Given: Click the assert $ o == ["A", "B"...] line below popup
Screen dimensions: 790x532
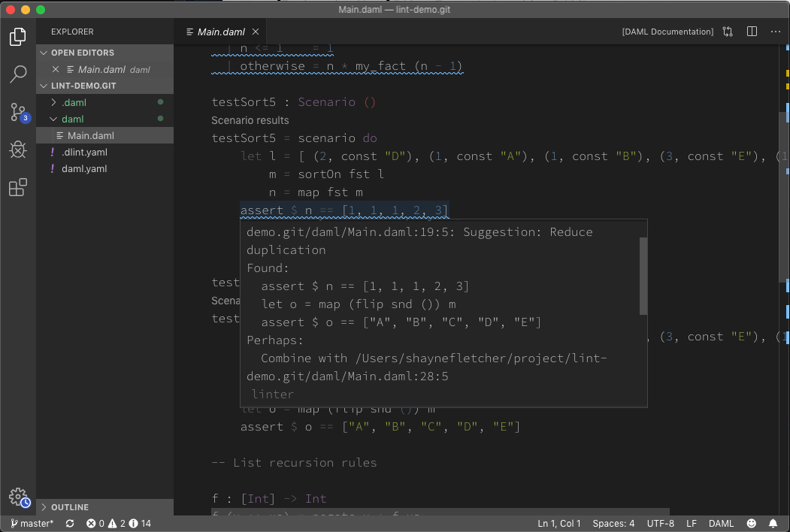Looking at the screenshot, I should point(380,428).
